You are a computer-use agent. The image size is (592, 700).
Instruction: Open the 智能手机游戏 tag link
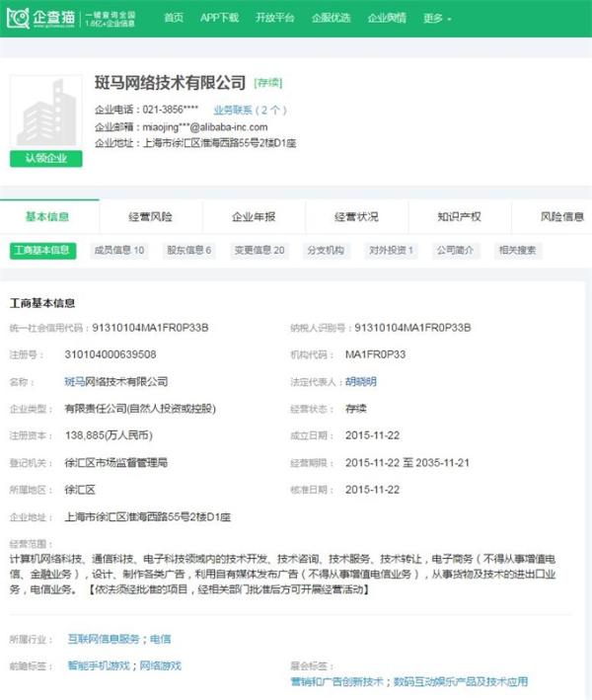coord(99,665)
